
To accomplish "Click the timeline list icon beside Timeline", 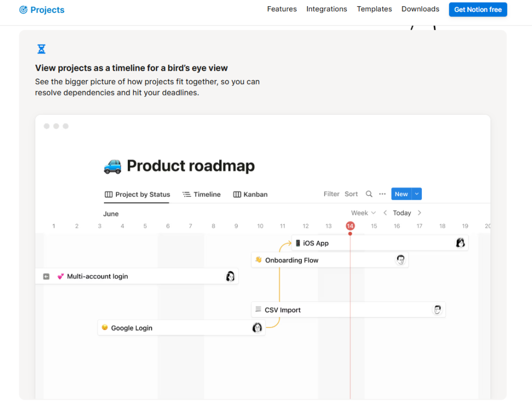I will click(x=187, y=194).
